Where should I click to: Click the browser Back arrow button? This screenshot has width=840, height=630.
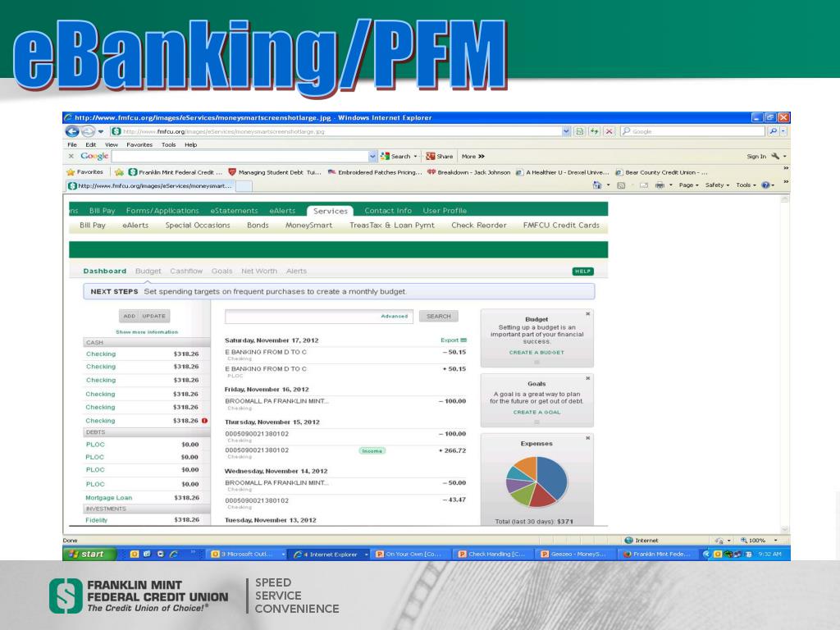click(x=72, y=131)
